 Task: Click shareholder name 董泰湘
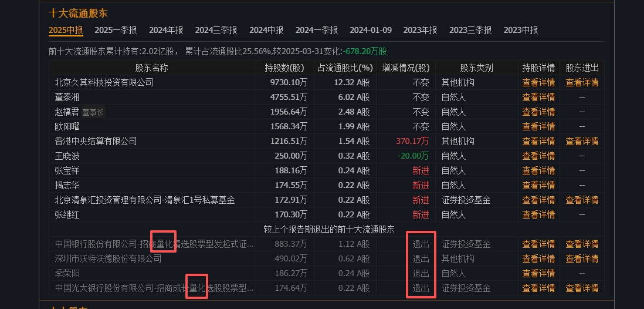pyautogui.click(x=67, y=97)
